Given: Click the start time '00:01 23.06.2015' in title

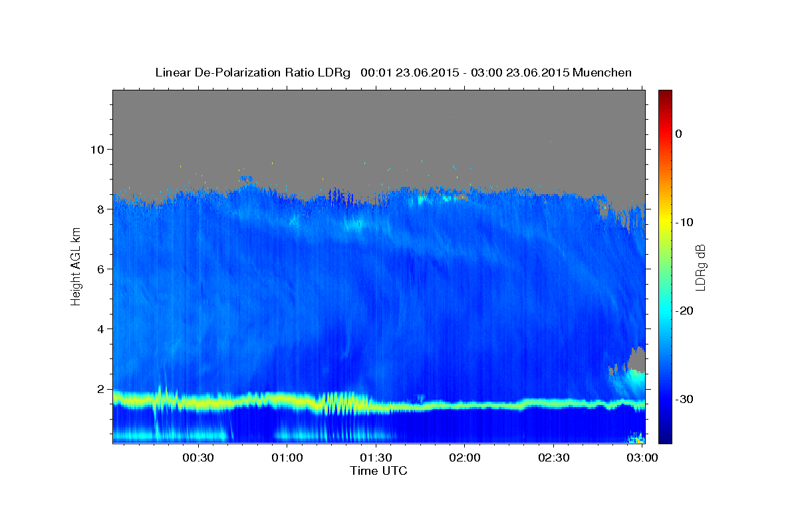Looking at the screenshot, I should click(410, 72).
